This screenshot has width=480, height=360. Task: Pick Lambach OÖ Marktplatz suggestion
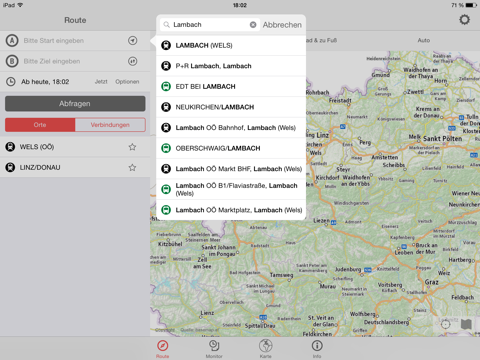point(231,210)
